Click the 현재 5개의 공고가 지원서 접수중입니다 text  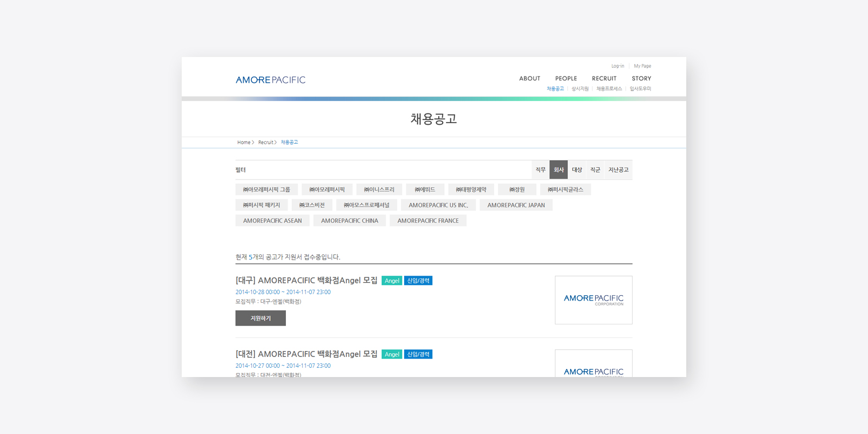coord(288,257)
